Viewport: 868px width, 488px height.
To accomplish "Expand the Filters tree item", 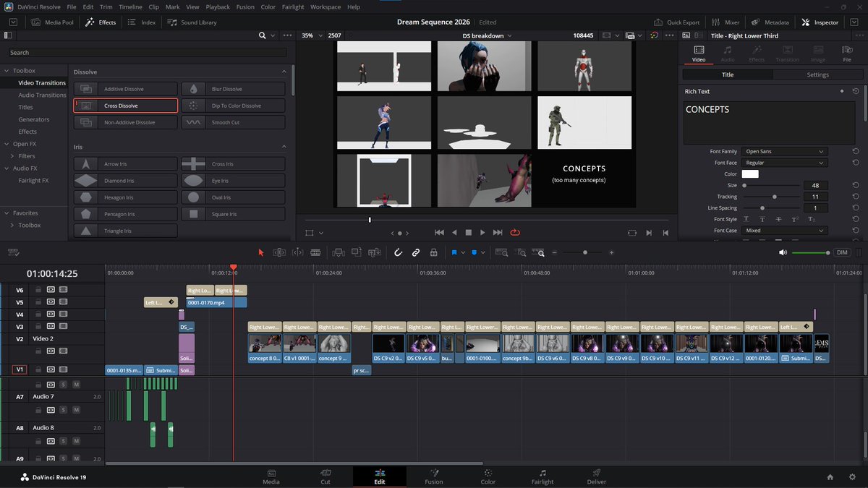I will pos(12,156).
